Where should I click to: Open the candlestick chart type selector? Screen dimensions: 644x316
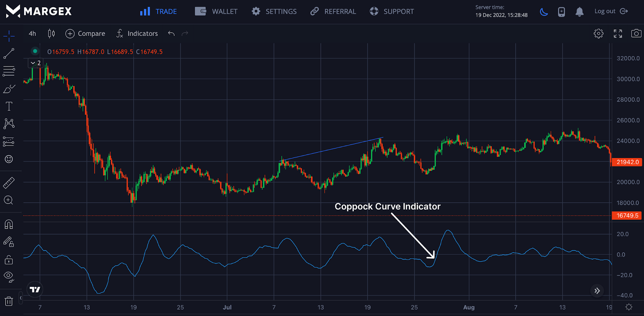tap(51, 33)
